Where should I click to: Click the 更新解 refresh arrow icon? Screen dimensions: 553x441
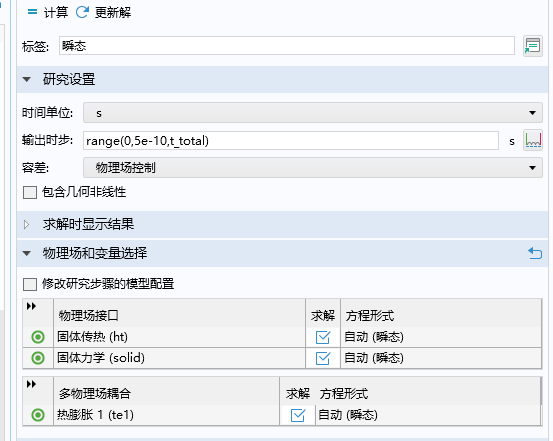[x=82, y=12]
